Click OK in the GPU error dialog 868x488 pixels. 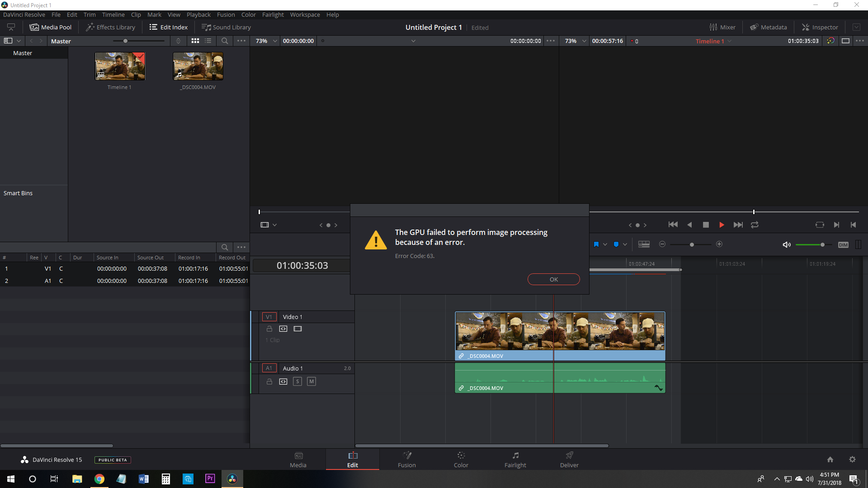[x=553, y=279]
